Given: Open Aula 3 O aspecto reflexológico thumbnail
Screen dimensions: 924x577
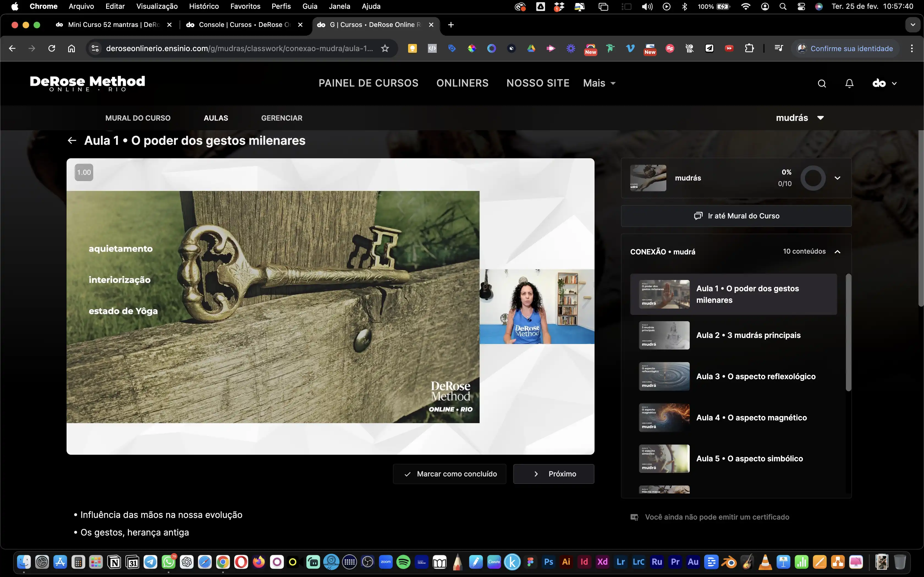Looking at the screenshot, I should click(x=664, y=376).
